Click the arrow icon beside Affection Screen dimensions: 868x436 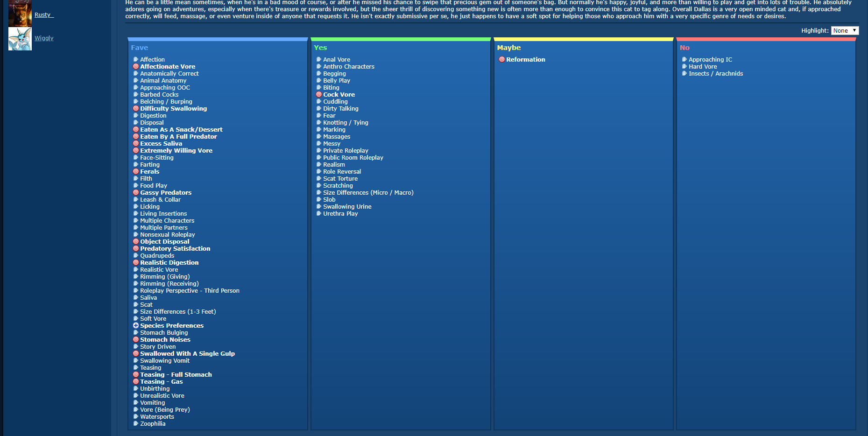pyautogui.click(x=136, y=59)
